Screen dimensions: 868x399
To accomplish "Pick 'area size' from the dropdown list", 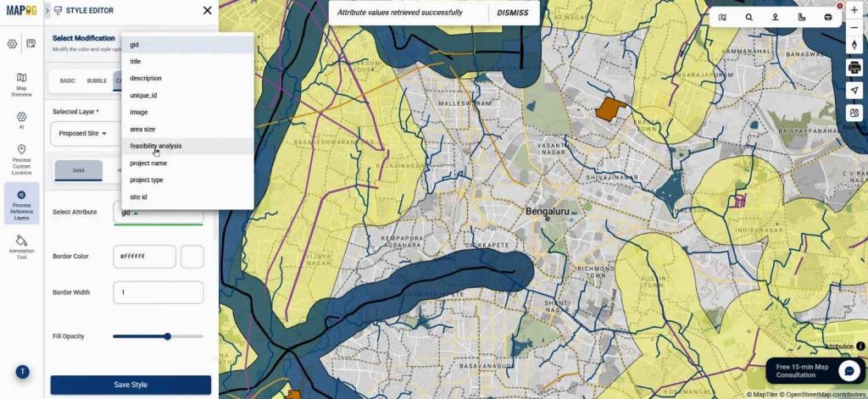I will [x=142, y=129].
